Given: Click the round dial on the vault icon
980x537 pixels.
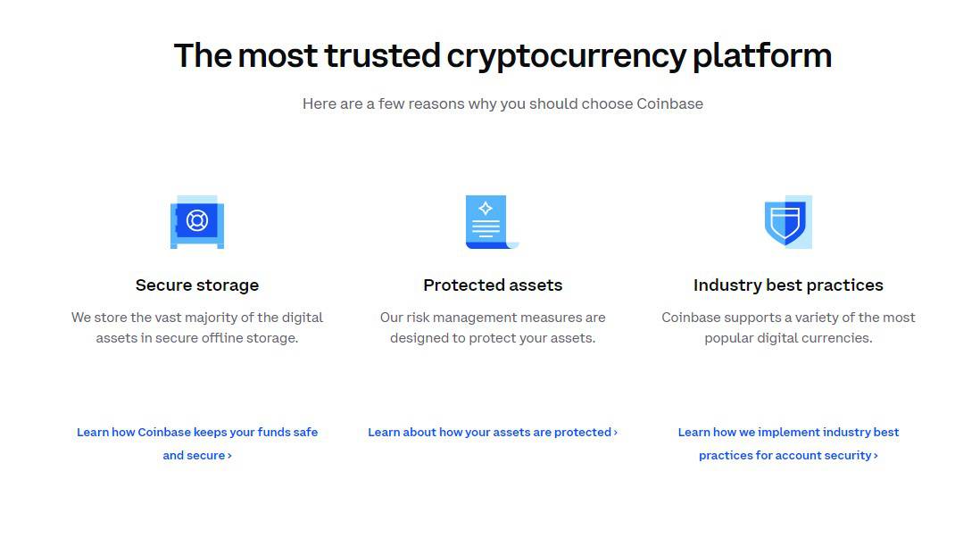Looking at the screenshot, I should [x=197, y=219].
